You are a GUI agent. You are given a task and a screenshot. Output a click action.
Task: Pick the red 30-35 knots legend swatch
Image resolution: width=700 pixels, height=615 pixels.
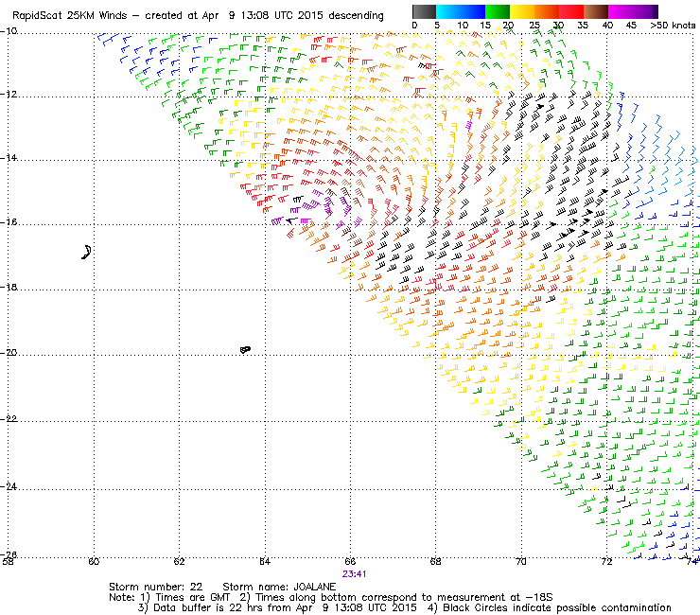pyautogui.click(x=571, y=11)
